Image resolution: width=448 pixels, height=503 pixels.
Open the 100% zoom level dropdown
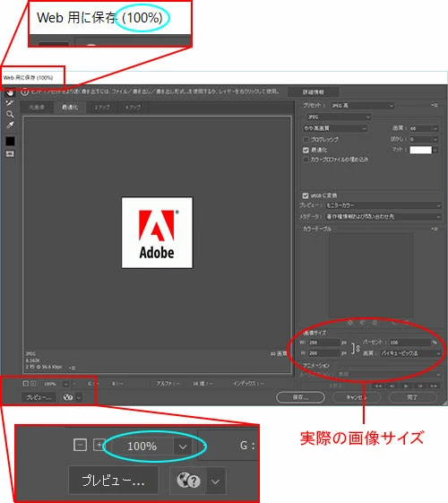[x=65, y=384]
